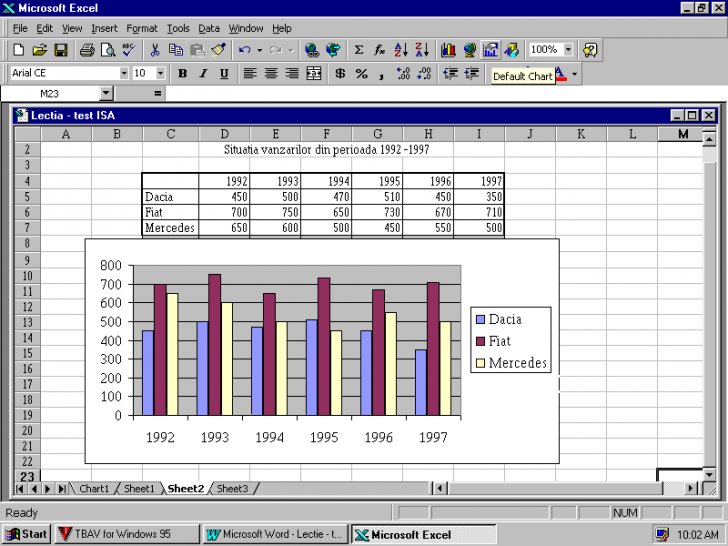Apply Percent style formatting
This screenshot has height=546, width=728.
[x=361, y=73]
